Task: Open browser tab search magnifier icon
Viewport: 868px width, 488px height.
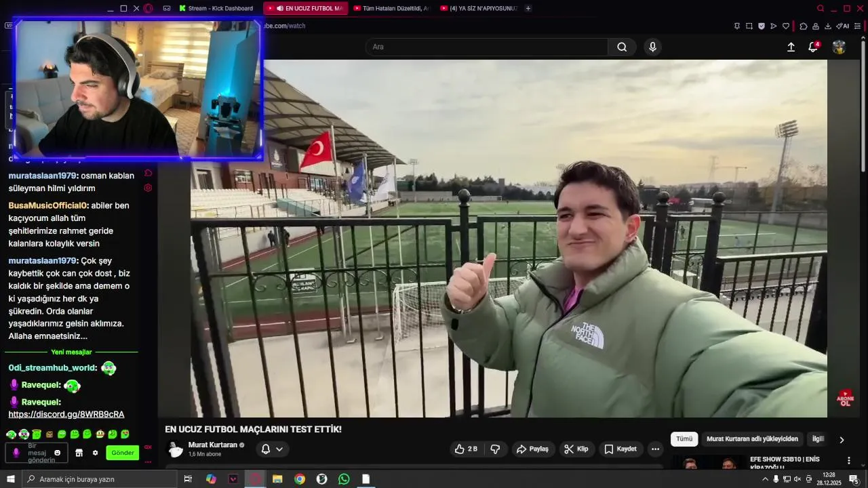Action: pos(821,8)
